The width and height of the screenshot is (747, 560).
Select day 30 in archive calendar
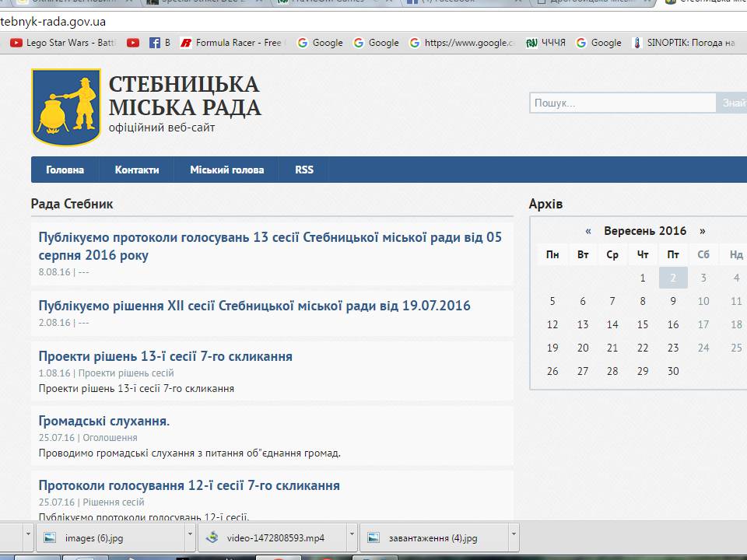673,371
